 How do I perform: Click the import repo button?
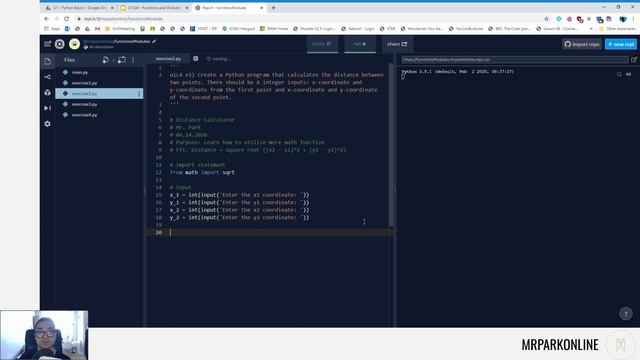(582, 44)
